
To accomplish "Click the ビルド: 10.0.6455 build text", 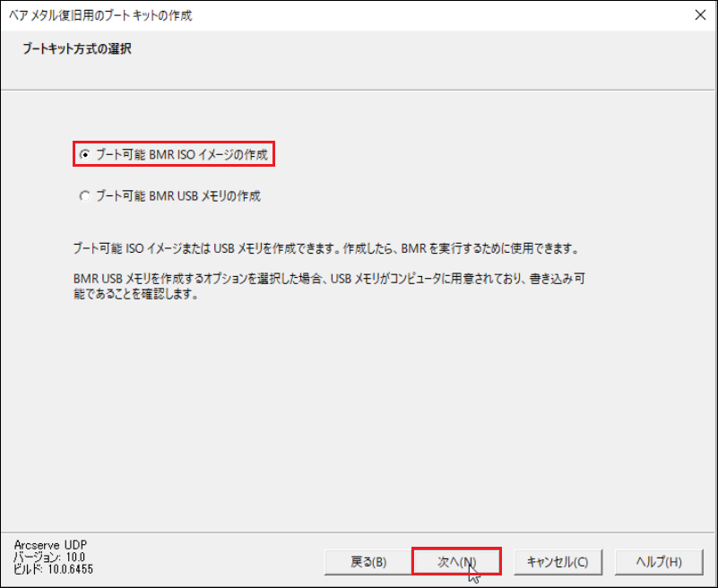I will pos(53,569).
